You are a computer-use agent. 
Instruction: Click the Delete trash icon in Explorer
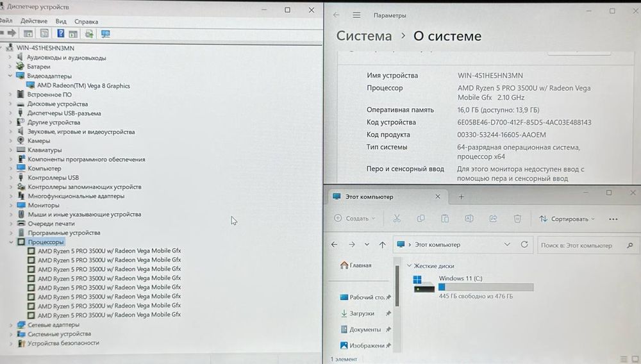tap(517, 219)
